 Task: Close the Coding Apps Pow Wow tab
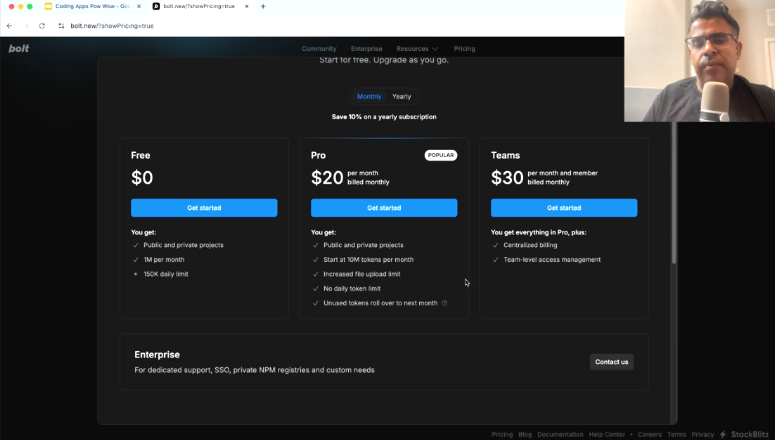tap(139, 6)
